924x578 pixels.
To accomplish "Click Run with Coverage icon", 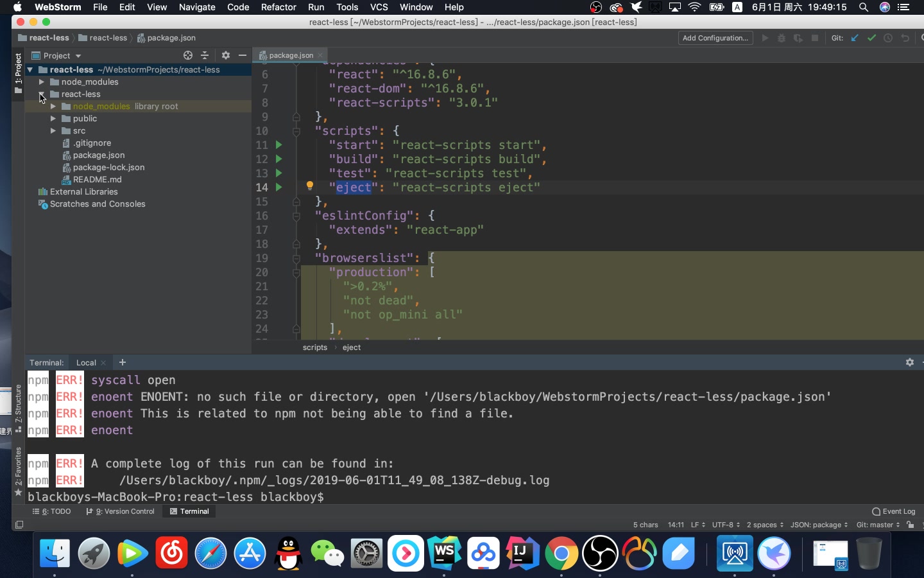I will pyautogui.click(x=798, y=38).
